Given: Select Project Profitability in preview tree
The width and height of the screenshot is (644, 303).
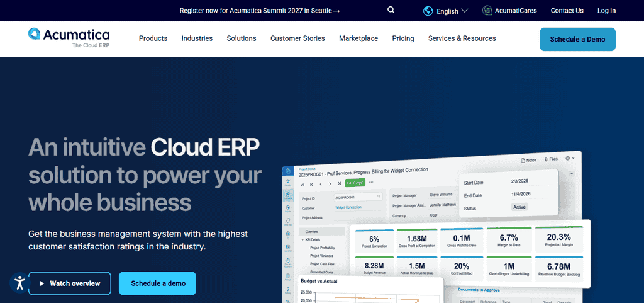Looking at the screenshot, I should 323,248.
